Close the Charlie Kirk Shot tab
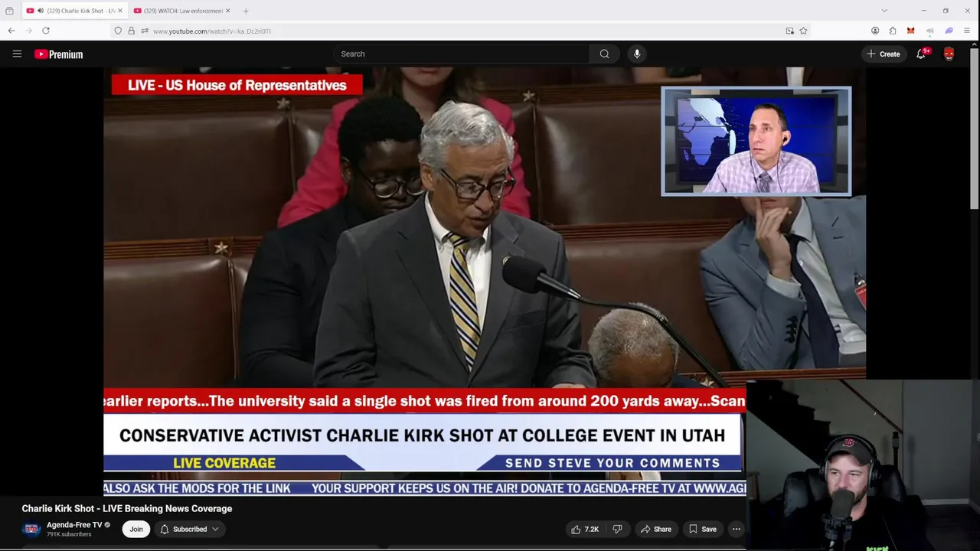This screenshot has height=551, width=980. point(119,11)
